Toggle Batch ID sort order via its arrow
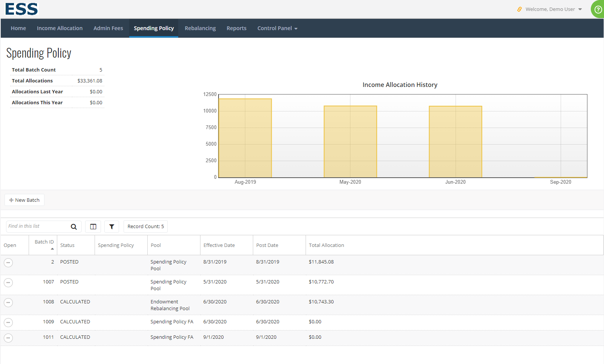Screen dimensions: 604x364 point(53,248)
